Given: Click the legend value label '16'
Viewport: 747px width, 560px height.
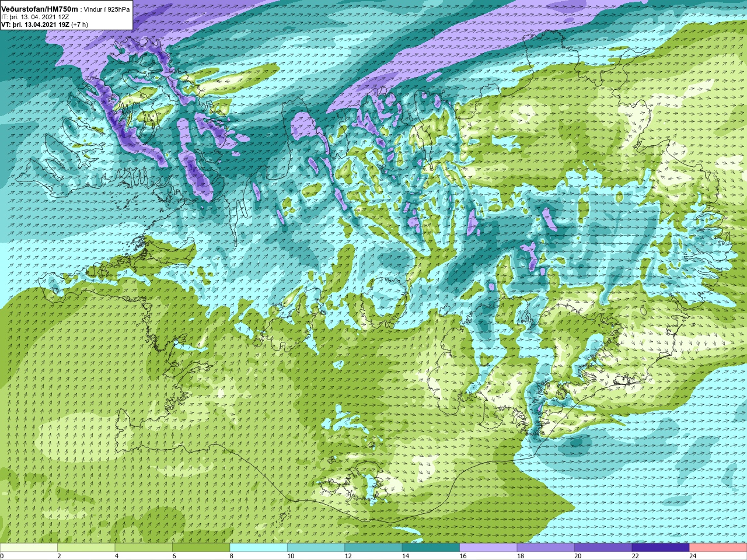Looking at the screenshot, I should 463,556.
